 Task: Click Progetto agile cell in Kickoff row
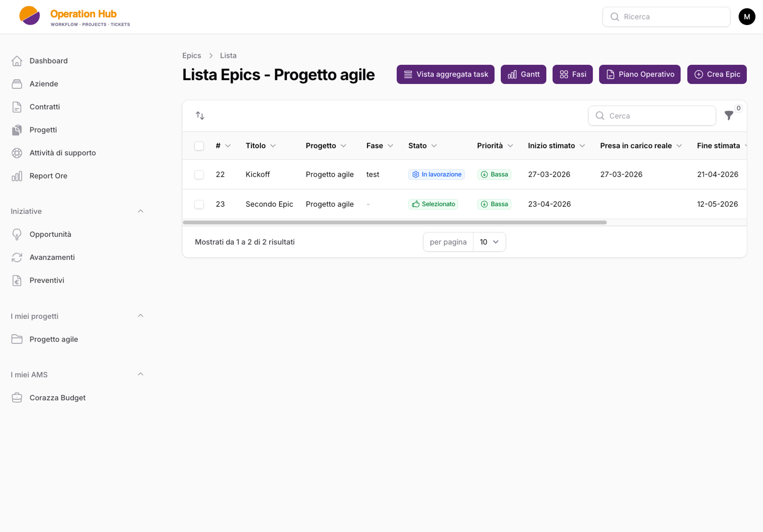click(x=330, y=174)
